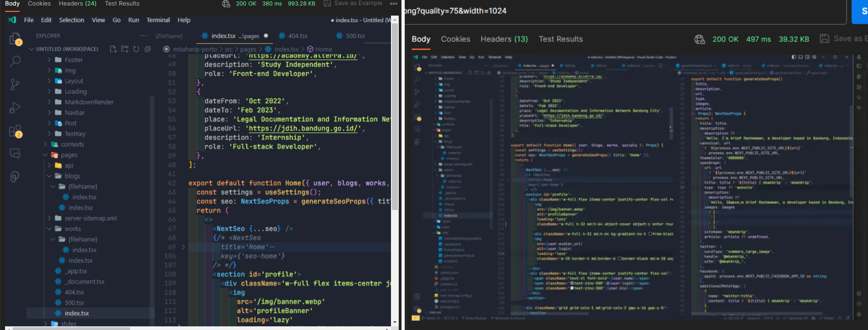Click the save icon in right response bar

pos(824,39)
